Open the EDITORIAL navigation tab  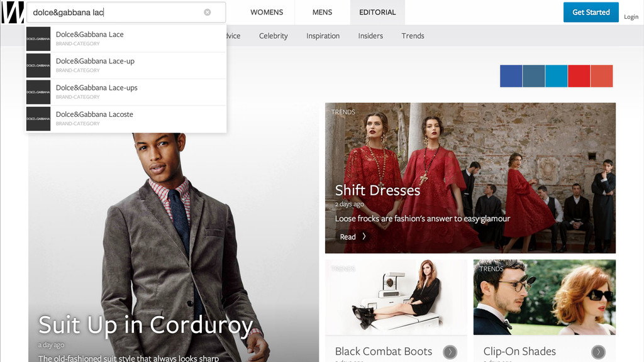point(377,13)
